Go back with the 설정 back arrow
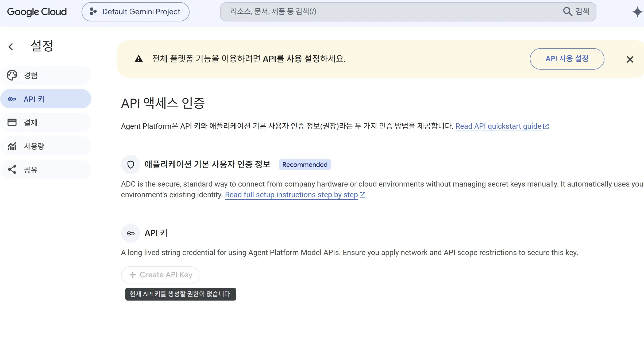The width and height of the screenshot is (644, 349). (x=11, y=47)
